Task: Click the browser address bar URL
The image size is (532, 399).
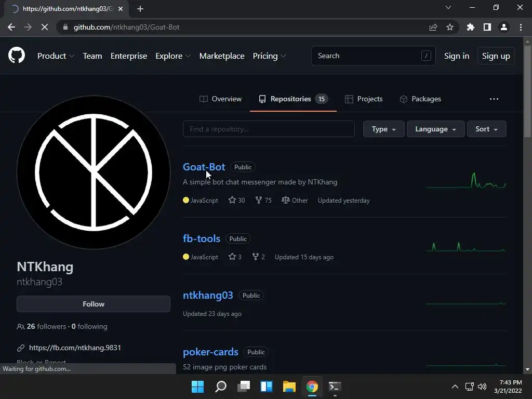Action: 127,27
